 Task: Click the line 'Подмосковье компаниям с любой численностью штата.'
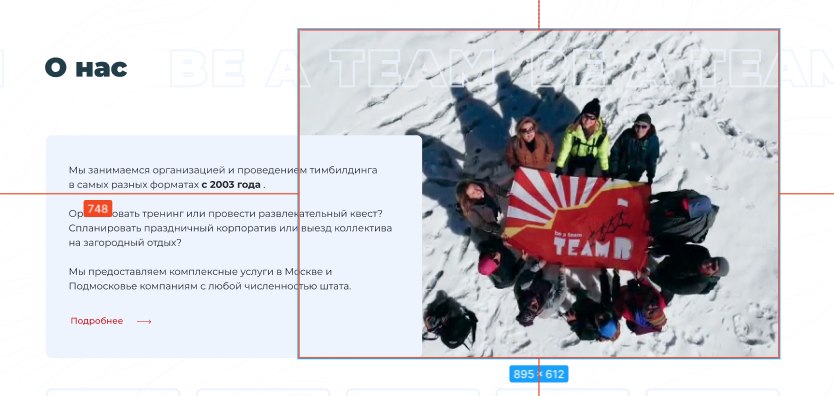pos(210,286)
